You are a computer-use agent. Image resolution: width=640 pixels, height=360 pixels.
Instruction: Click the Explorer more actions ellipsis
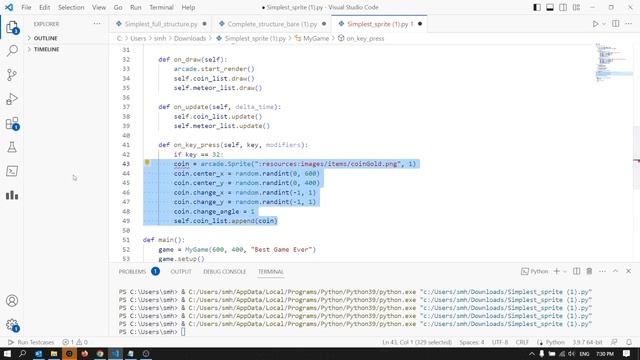point(97,24)
